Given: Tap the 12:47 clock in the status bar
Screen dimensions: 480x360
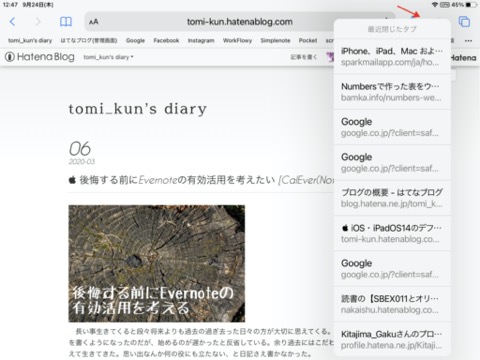Looking at the screenshot, I should point(10,5).
